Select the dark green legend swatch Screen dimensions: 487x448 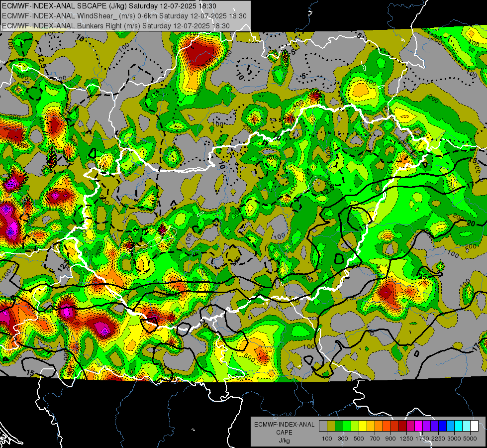click(x=339, y=426)
